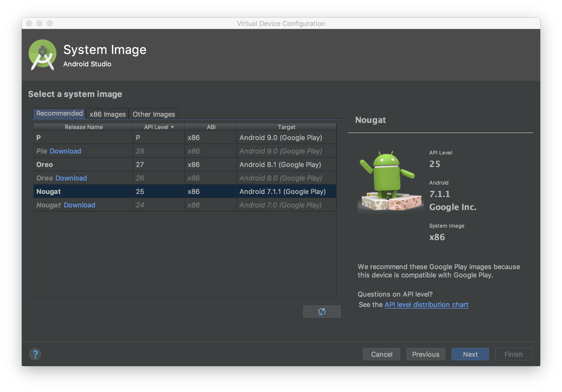Image resolution: width=562 pixels, height=392 pixels.
Task: Select the Oreo API 27 row
Action: 185,165
